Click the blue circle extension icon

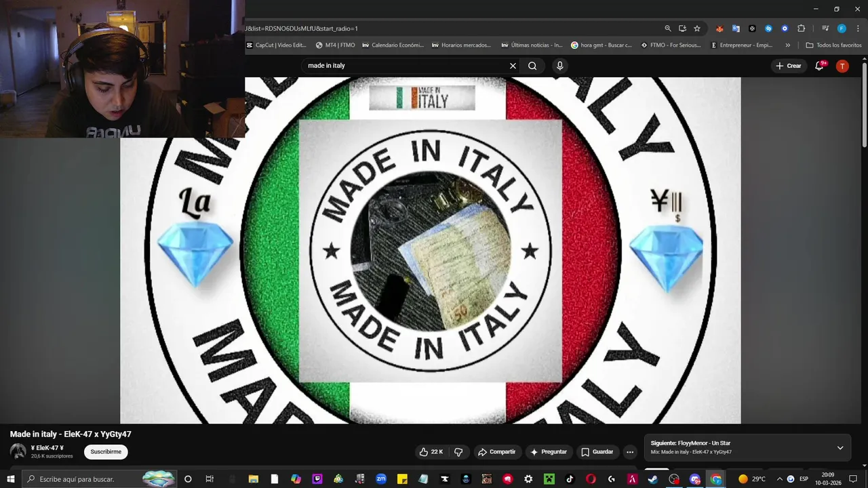785,28
